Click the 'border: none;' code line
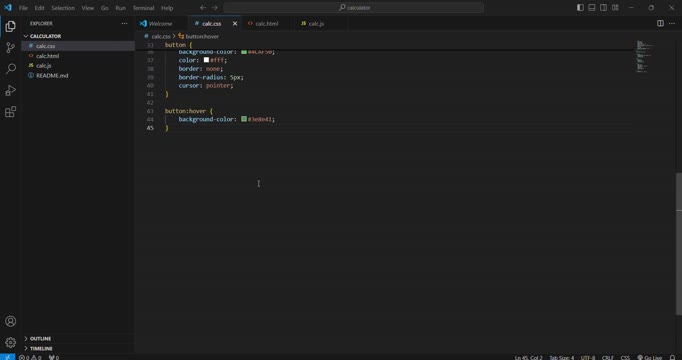 [x=201, y=69]
